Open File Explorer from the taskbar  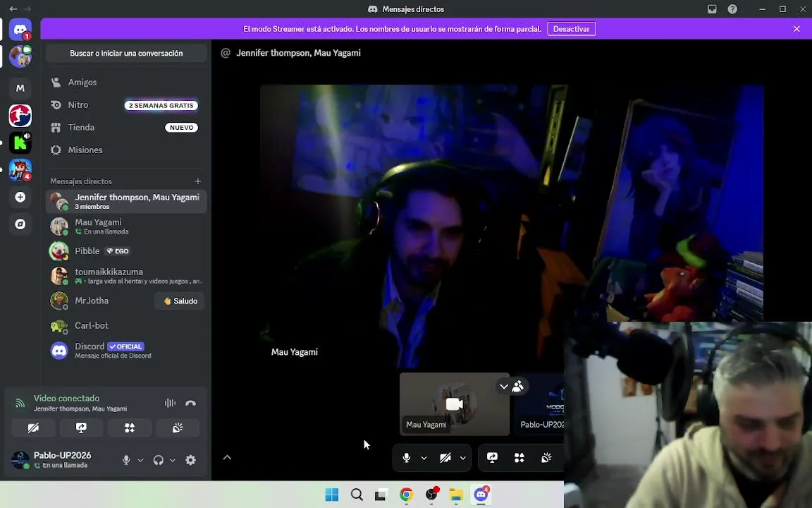point(456,495)
